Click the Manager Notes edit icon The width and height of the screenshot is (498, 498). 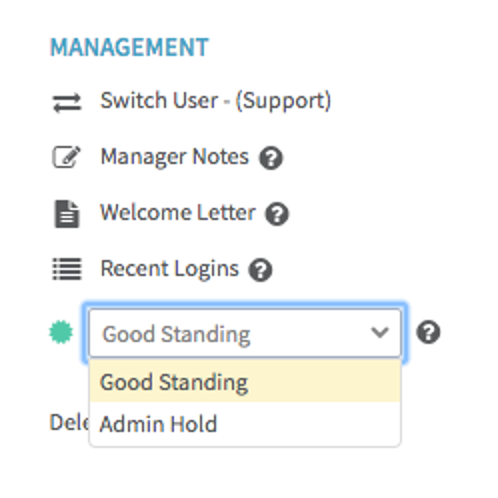[66, 157]
